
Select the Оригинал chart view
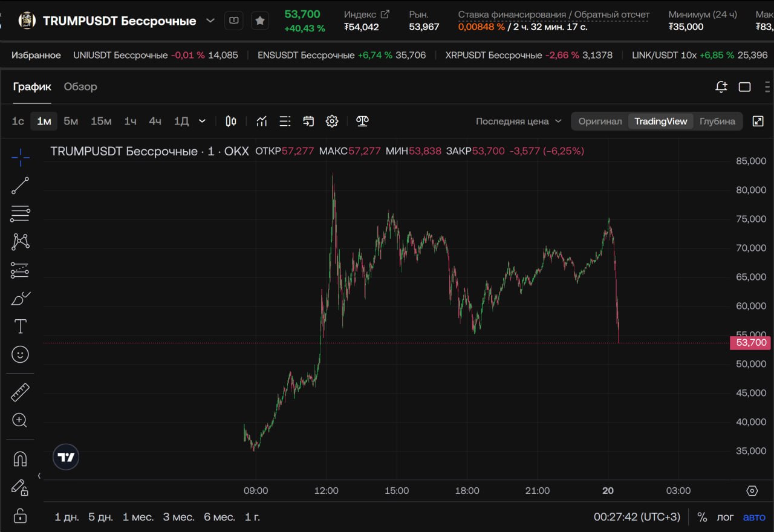[x=600, y=121]
